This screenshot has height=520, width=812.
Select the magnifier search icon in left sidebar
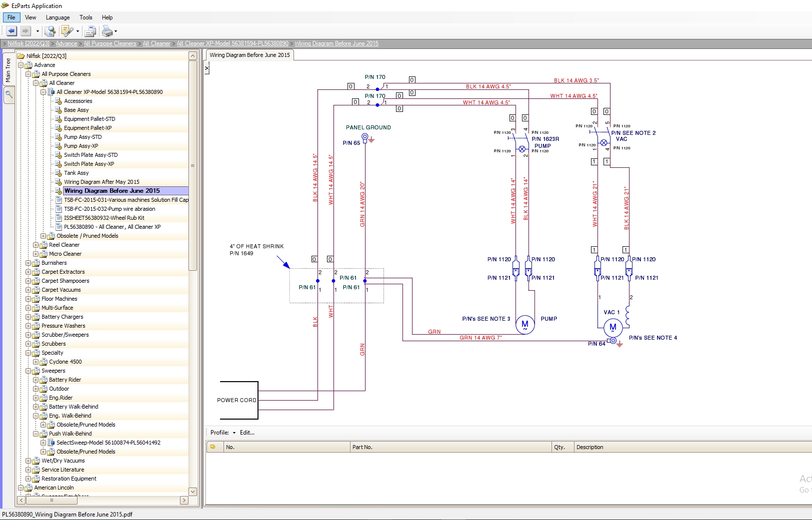click(8, 95)
